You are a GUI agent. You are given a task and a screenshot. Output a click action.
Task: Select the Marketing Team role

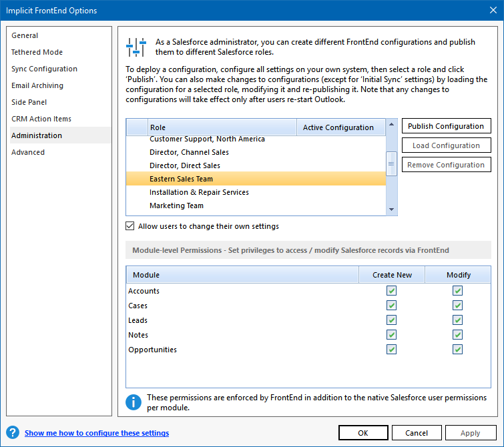tap(176, 205)
